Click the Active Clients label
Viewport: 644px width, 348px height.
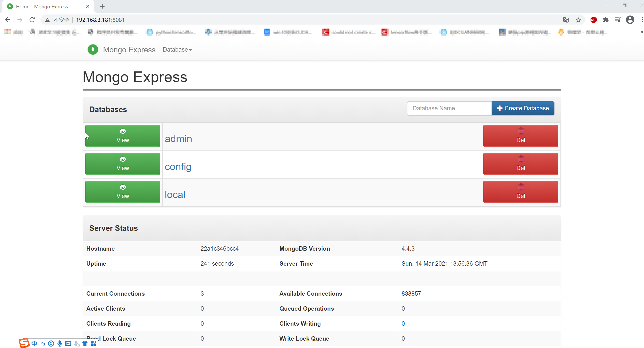106,309
